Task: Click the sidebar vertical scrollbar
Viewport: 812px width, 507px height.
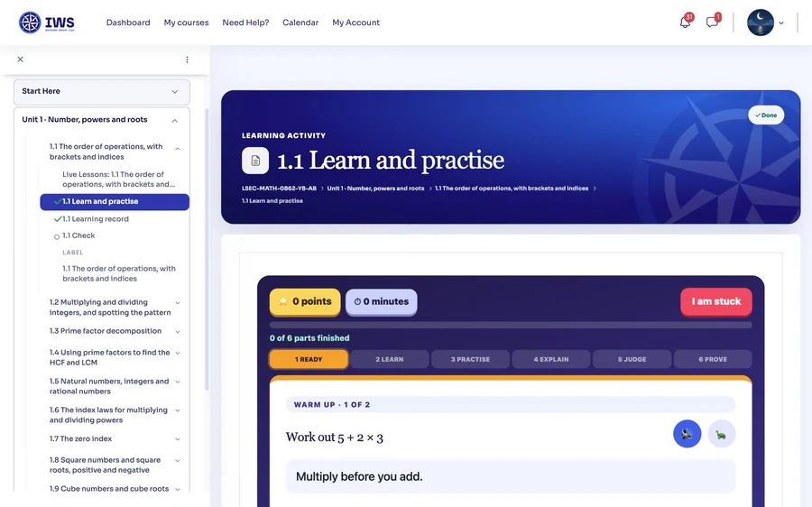Action: 207,249
